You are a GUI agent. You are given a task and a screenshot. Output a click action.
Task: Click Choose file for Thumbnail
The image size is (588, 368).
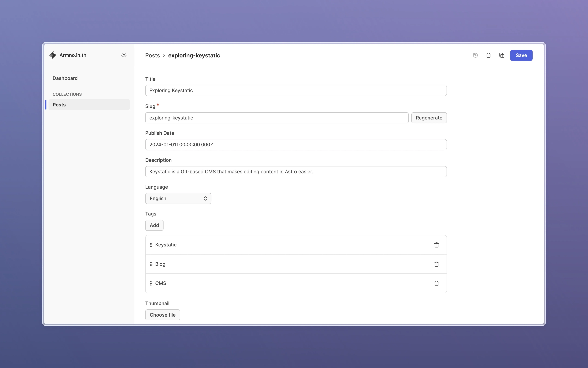pyautogui.click(x=162, y=315)
